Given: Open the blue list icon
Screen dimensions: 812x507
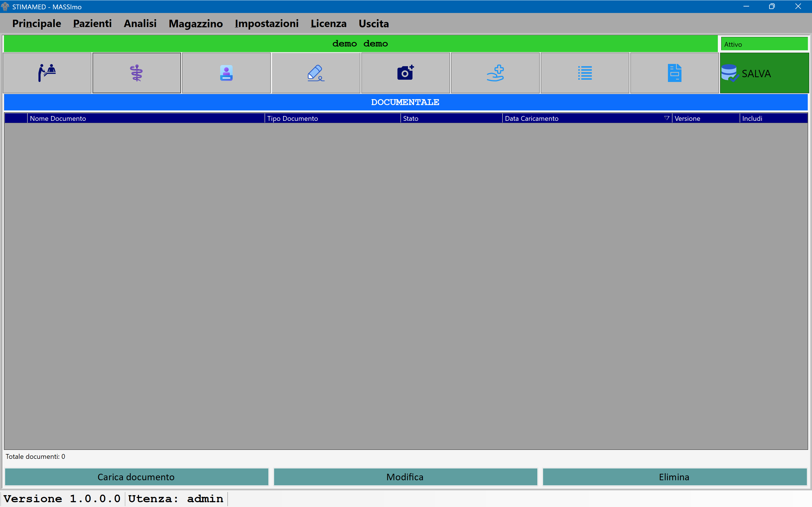Looking at the screenshot, I should pos(585,73).
